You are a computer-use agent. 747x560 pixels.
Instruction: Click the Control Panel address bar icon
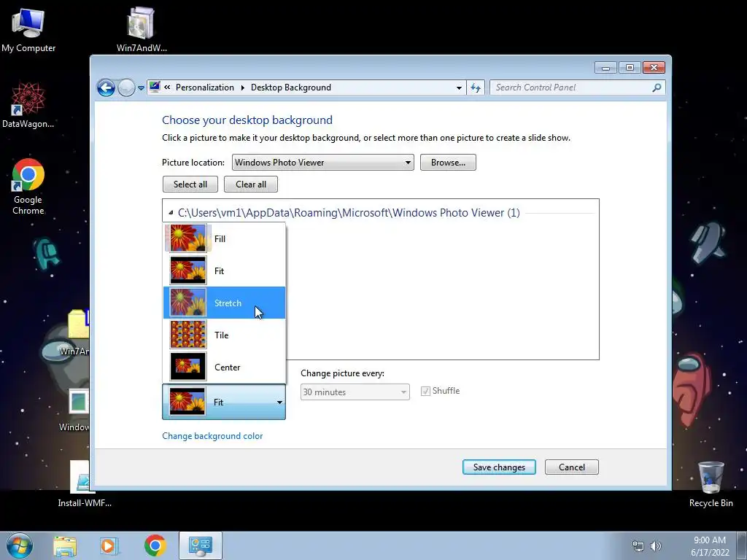coord(155,87)
